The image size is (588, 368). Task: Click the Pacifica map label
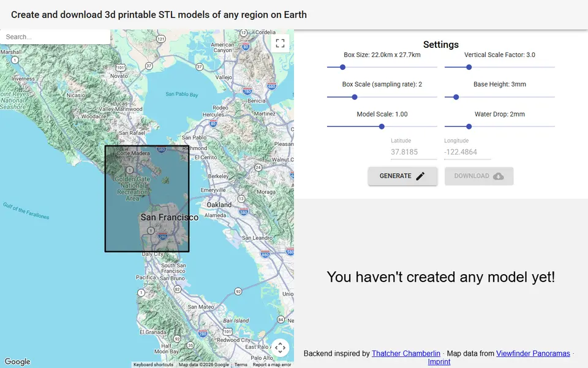146,277
